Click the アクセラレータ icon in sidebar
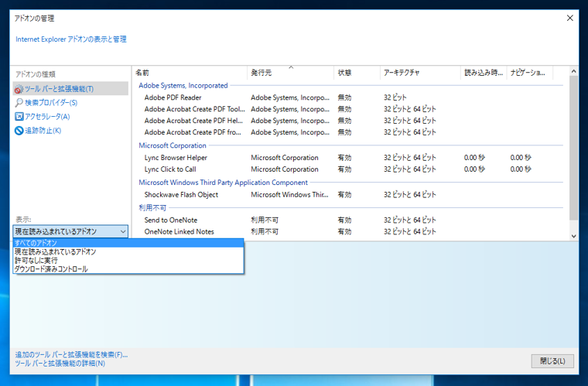The width and height of the screenshot is (588, 386). tap(19, 117)
